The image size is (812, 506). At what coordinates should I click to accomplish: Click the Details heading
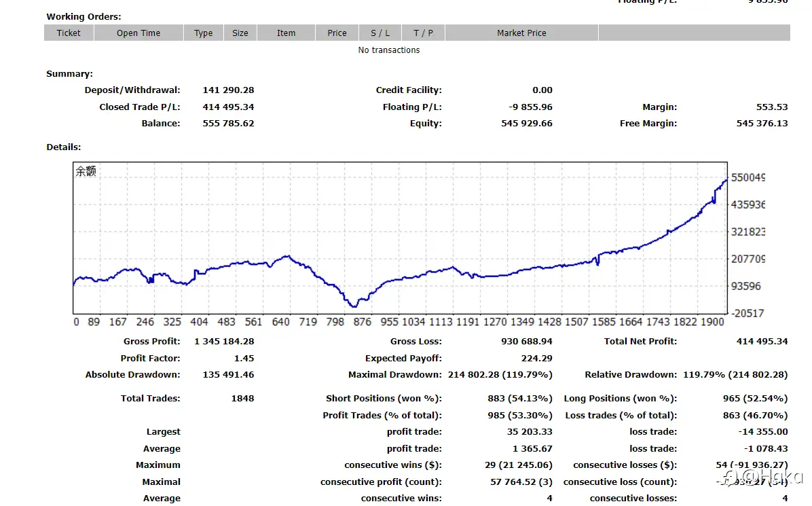64,147
